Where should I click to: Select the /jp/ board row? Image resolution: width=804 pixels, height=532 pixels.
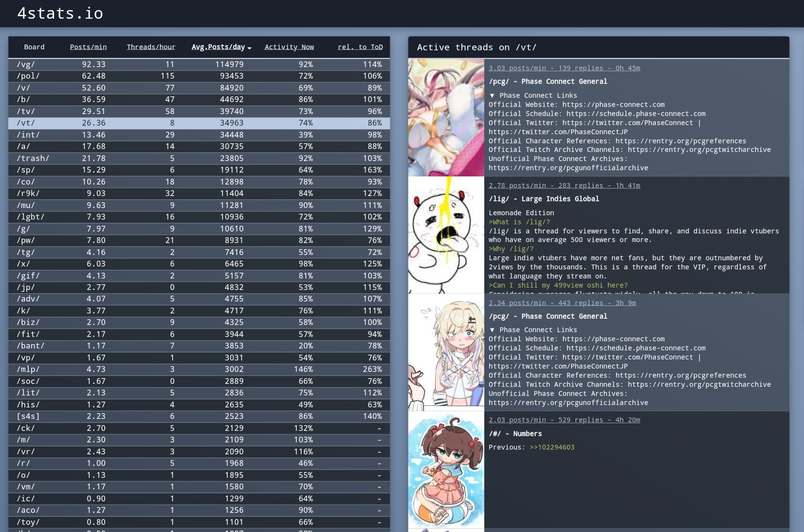(199, 287)
